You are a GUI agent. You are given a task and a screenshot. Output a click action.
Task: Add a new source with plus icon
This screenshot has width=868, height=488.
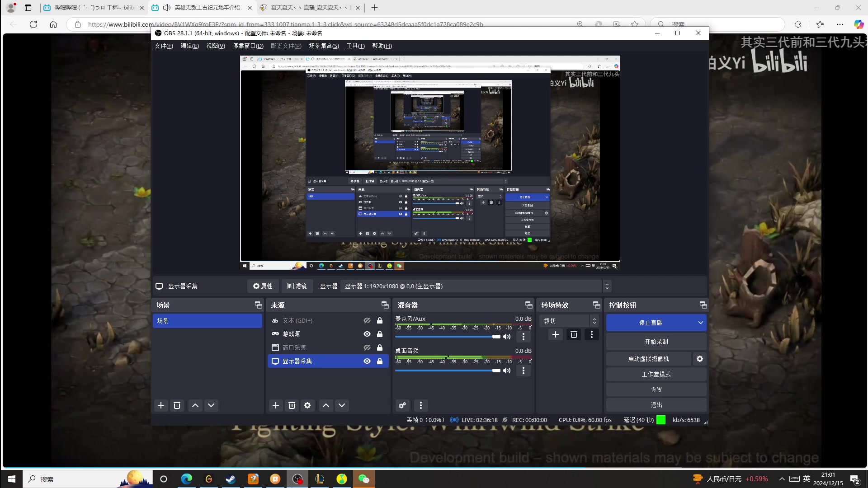[276, 405]
